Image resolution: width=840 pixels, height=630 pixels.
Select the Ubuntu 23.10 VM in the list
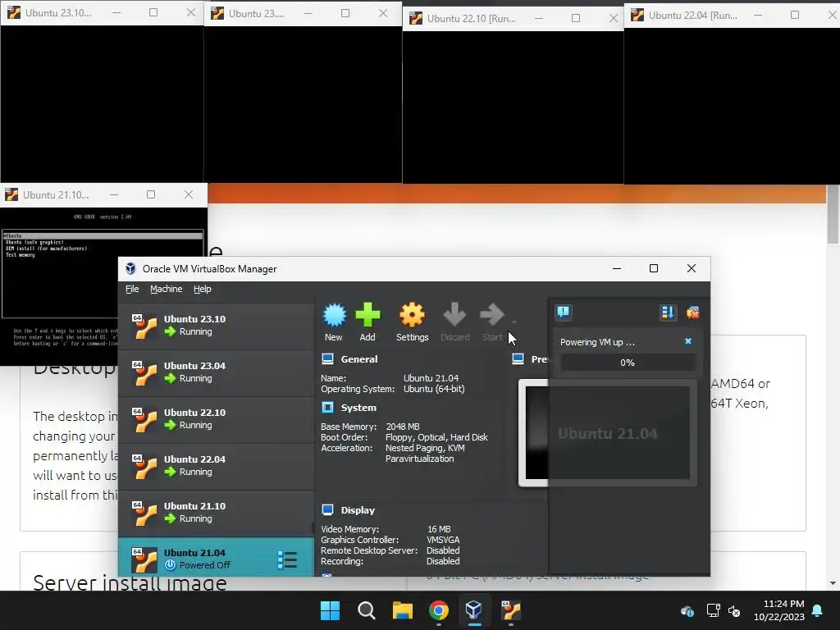click(216, 326)
